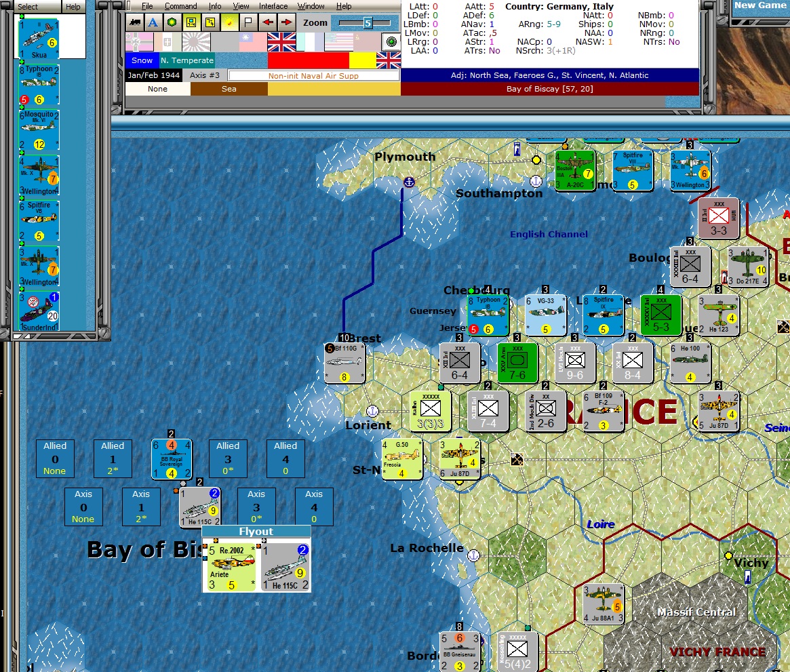Click the white flag toolbar icon
790x672 pixels.
pyautogui.click(x=248, y=22)
